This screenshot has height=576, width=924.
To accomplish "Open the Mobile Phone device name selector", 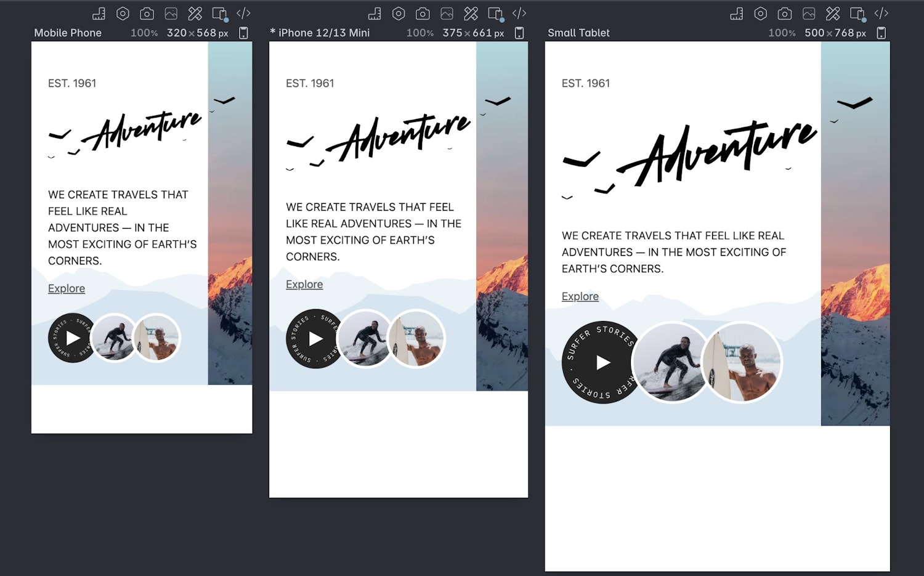I will [x=68, y=33].
